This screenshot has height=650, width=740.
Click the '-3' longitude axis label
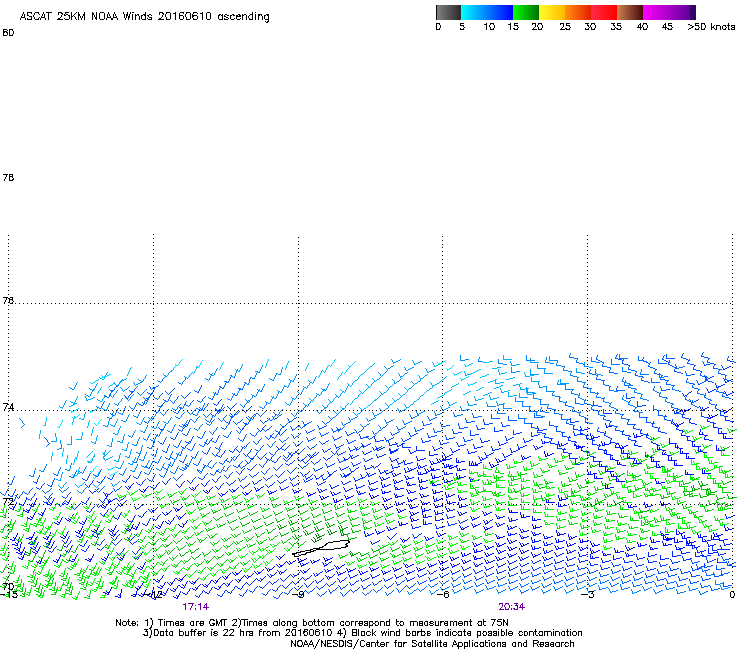point(588,595)
